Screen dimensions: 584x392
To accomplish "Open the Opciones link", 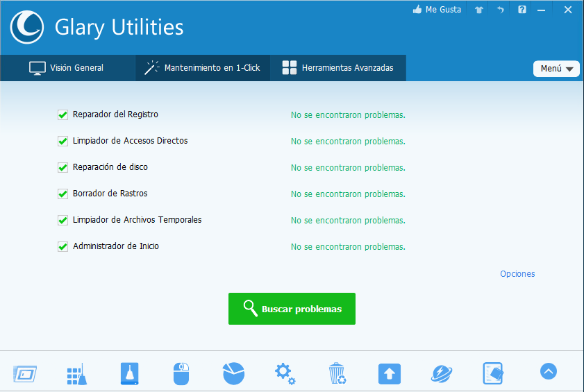I will click(517, 274).
